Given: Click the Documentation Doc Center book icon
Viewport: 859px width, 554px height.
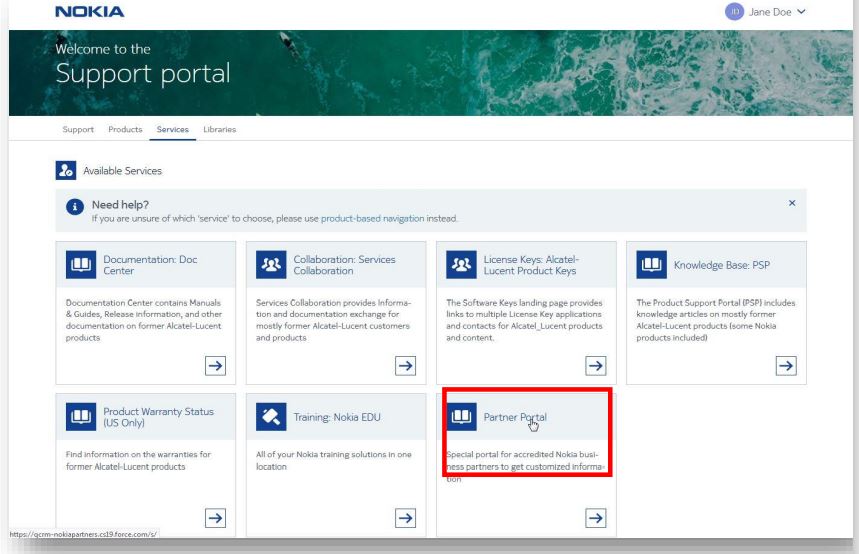Looking at the screenshot, I should [x=81, y=264].
